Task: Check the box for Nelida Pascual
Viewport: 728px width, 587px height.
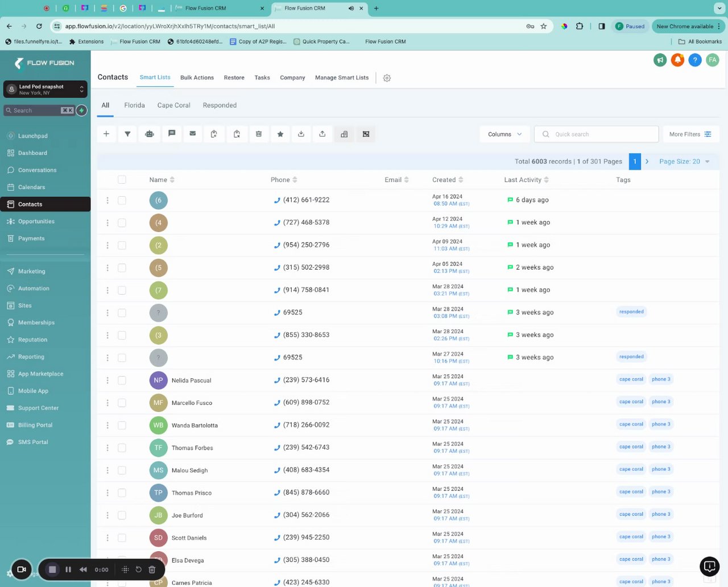Action: (122, 380)
